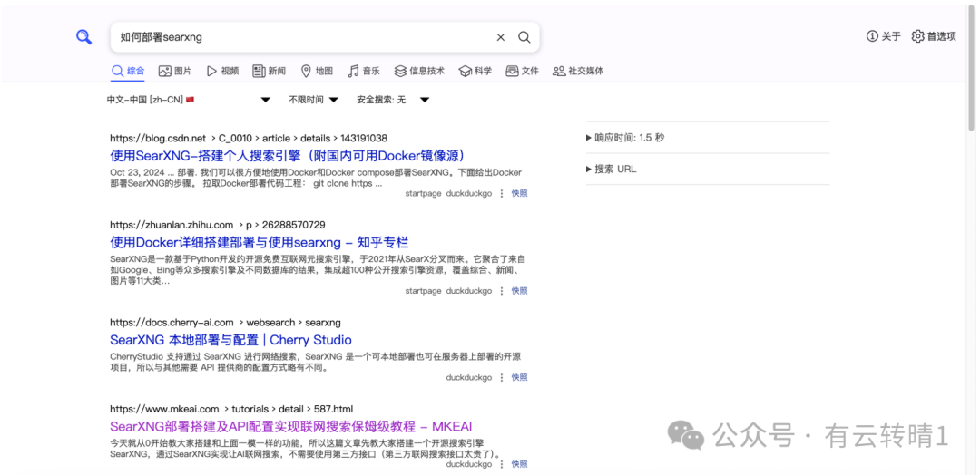980x475 pixels.
Task: Open SearXNG 本地部署与配置 Cherry Studio link
Action: pos(230,340)
